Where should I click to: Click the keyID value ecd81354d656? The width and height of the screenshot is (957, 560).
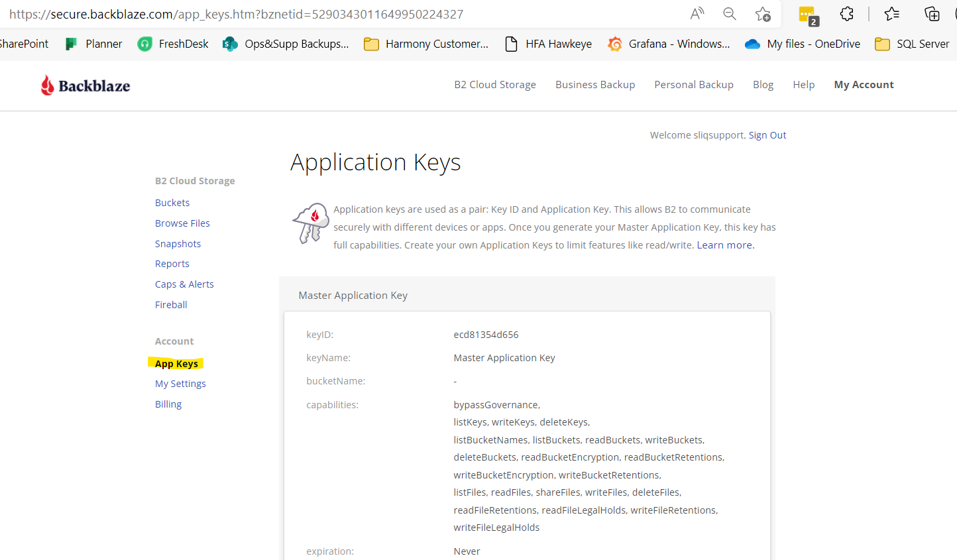click(486, 335)
